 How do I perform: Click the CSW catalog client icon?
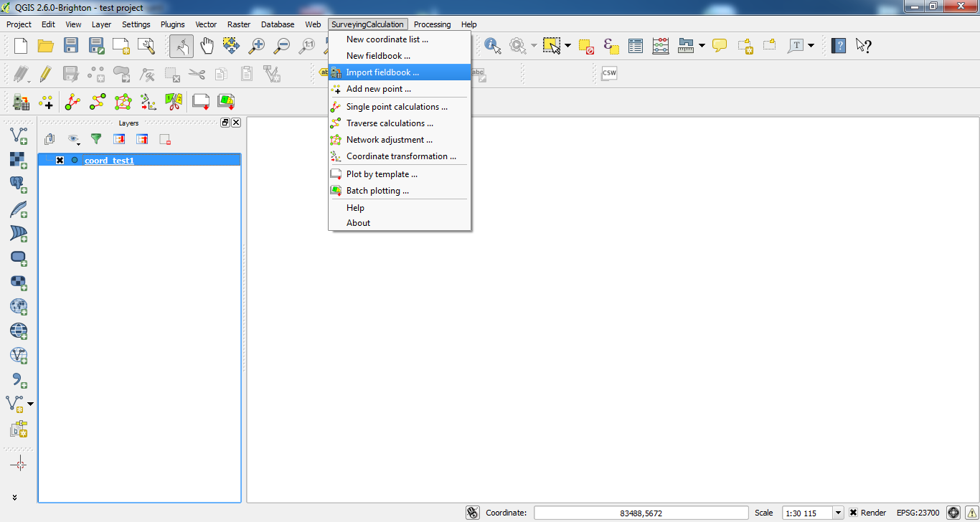(608, 73)
